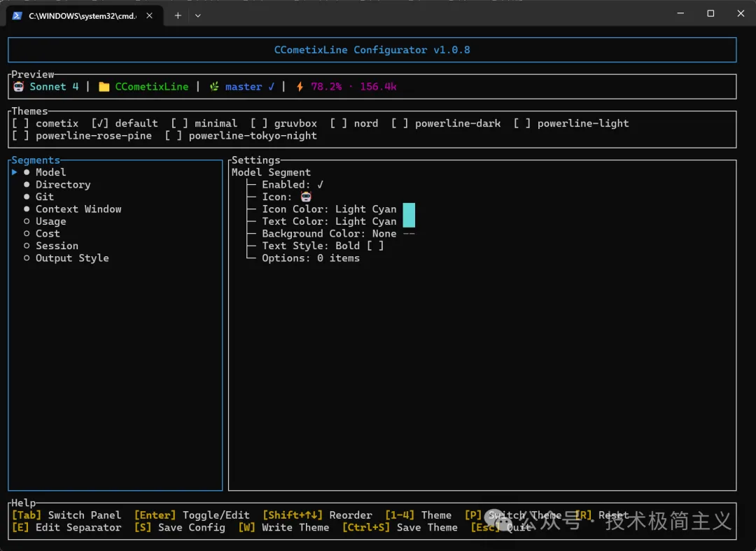Open the terminal profiles dropdown
The width and height of the screenshot is (756, 551).
pos(197,15)
